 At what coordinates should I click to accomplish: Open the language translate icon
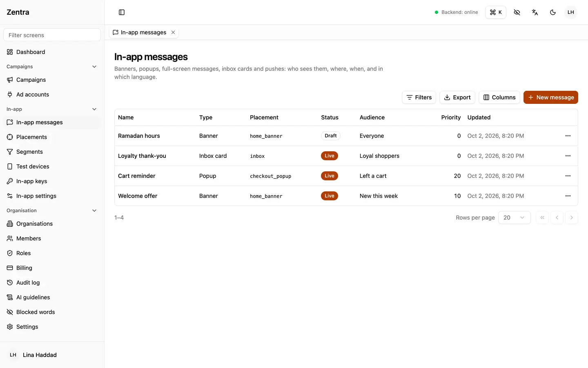535,12
